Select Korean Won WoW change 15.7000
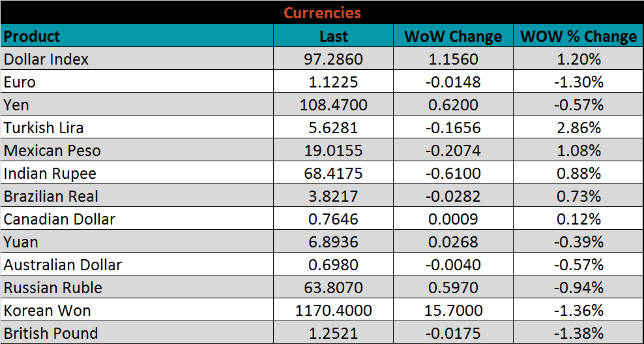Image resolution: width=644 pixels, height=344 pixels. [453, 311]
